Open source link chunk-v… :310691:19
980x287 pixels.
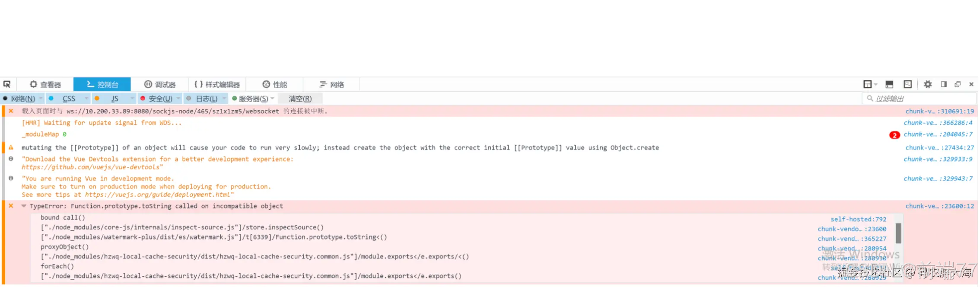coord(940,111)
